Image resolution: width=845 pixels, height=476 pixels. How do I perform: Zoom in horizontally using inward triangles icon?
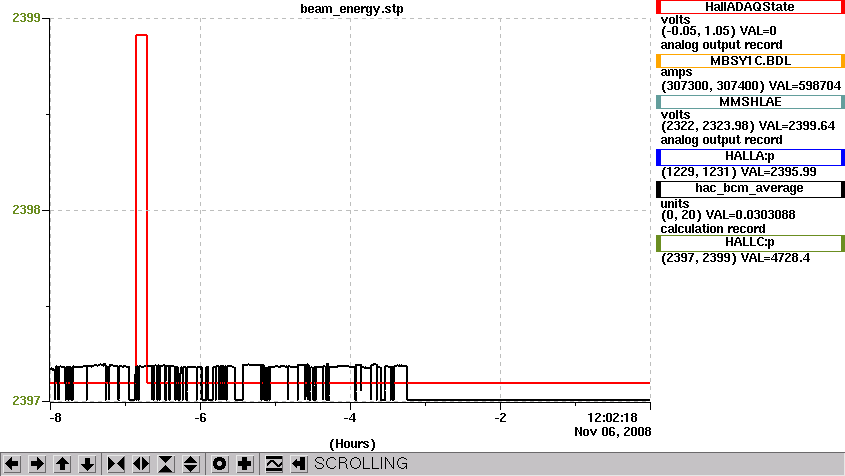(116, 464)
